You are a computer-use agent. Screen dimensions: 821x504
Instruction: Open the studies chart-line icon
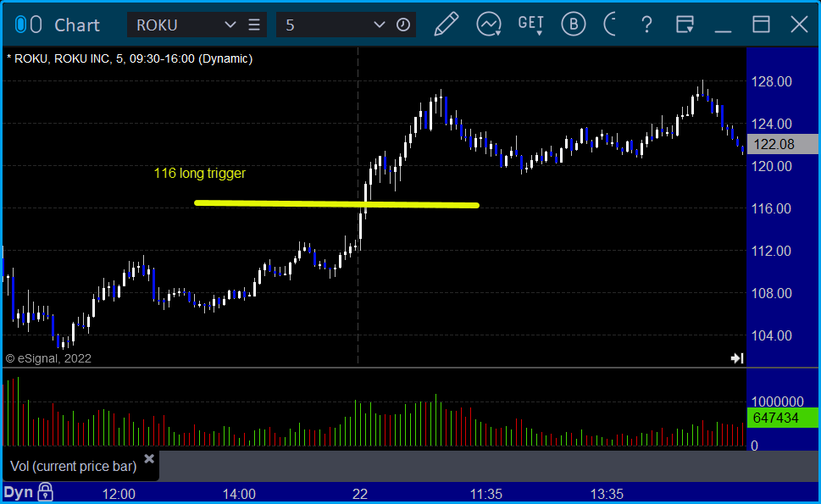(489, 25)
